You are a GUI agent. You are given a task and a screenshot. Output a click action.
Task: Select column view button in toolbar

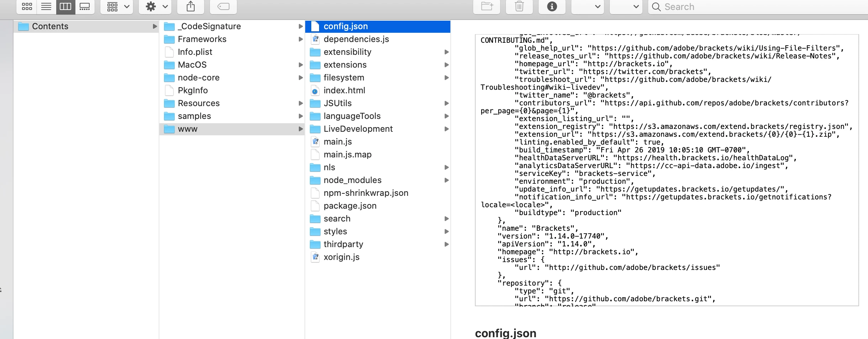click(65, 6)
